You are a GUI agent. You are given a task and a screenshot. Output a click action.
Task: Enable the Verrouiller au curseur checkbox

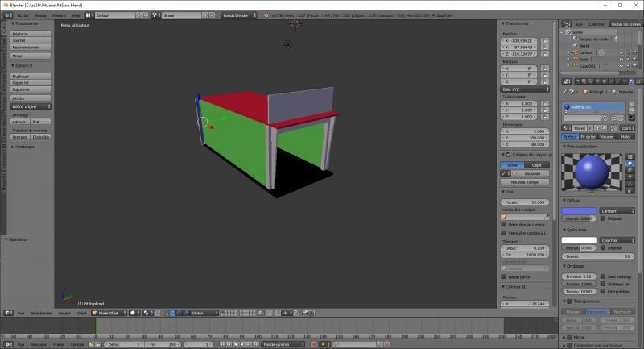pos(504,225)
